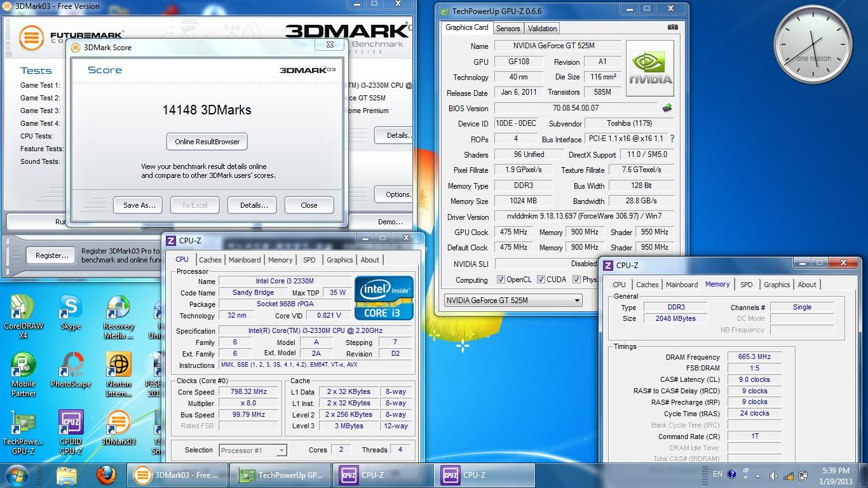
Task: Click the Register button in 3DMark03
Action: click(x=51, y=255)
